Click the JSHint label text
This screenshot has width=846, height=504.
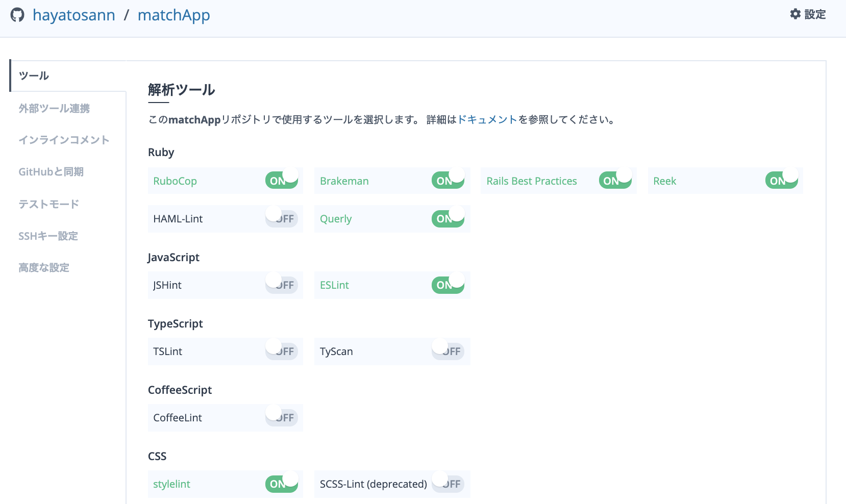coord(167,285)
